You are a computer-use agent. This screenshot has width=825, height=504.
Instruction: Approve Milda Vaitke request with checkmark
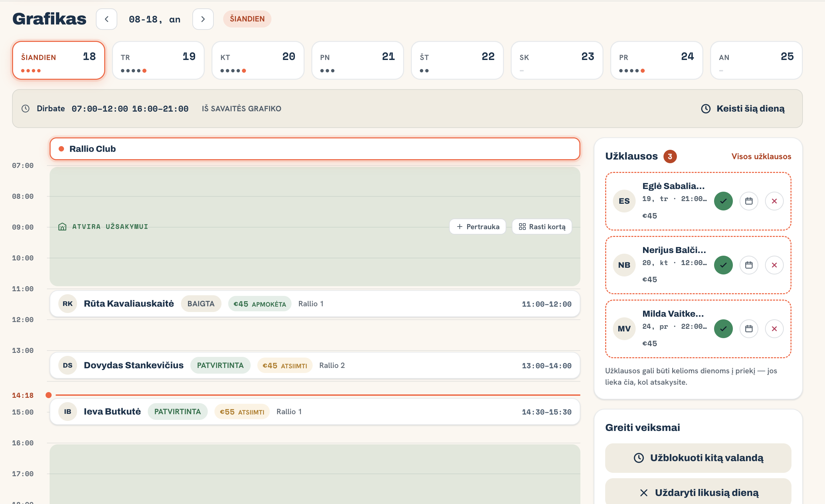[723, 329]
